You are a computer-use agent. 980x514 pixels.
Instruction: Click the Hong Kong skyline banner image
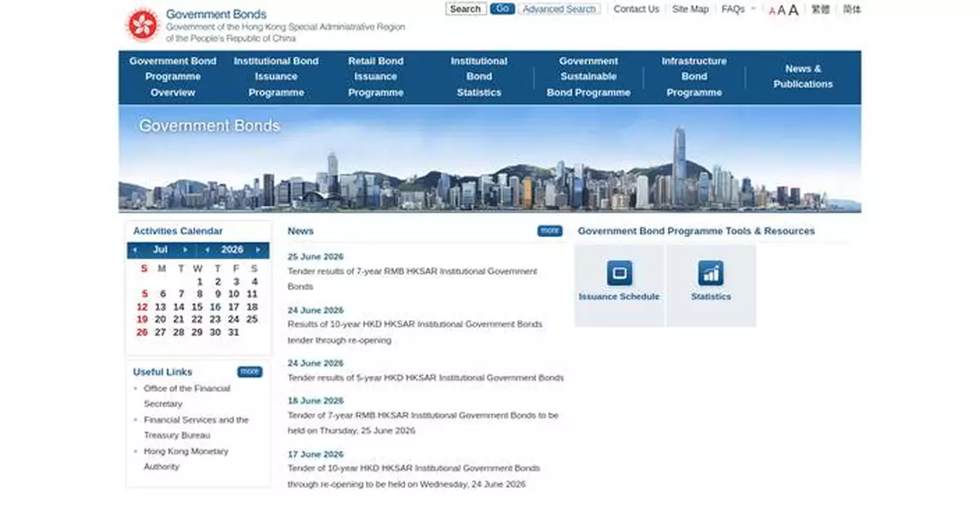pyautogui.click(x=490, y=159)
